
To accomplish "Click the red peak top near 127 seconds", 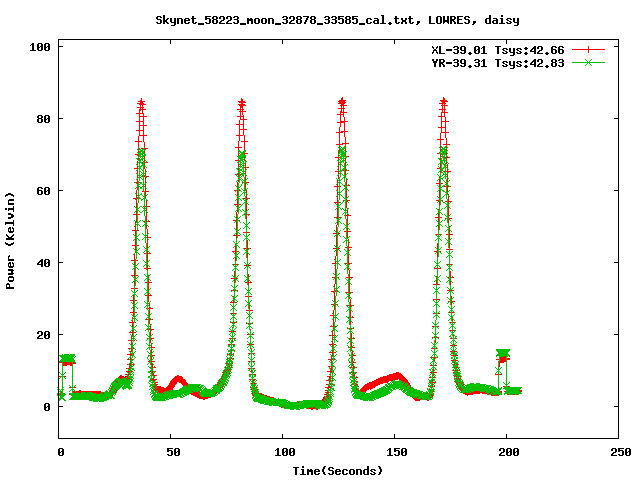I will [342, 102].
